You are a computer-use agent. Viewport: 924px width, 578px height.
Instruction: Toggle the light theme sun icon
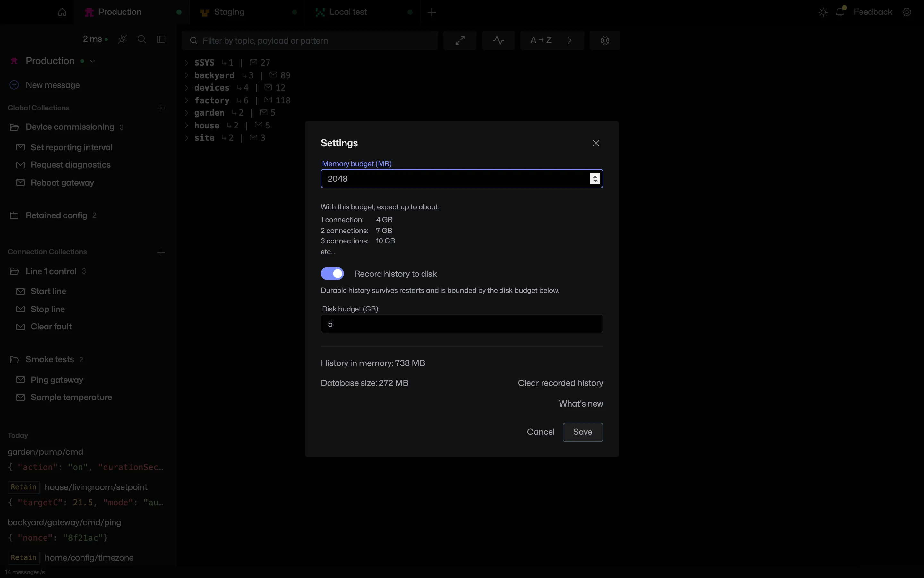coord(823,12)
